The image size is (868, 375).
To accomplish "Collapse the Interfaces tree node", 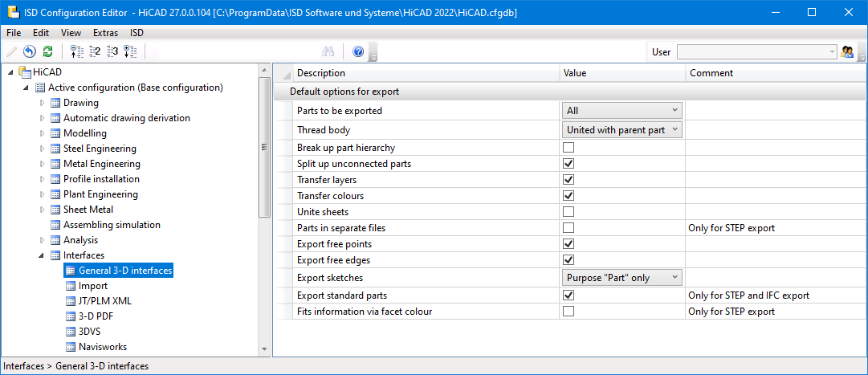I will pyautogui.click(x=42, y=255).
